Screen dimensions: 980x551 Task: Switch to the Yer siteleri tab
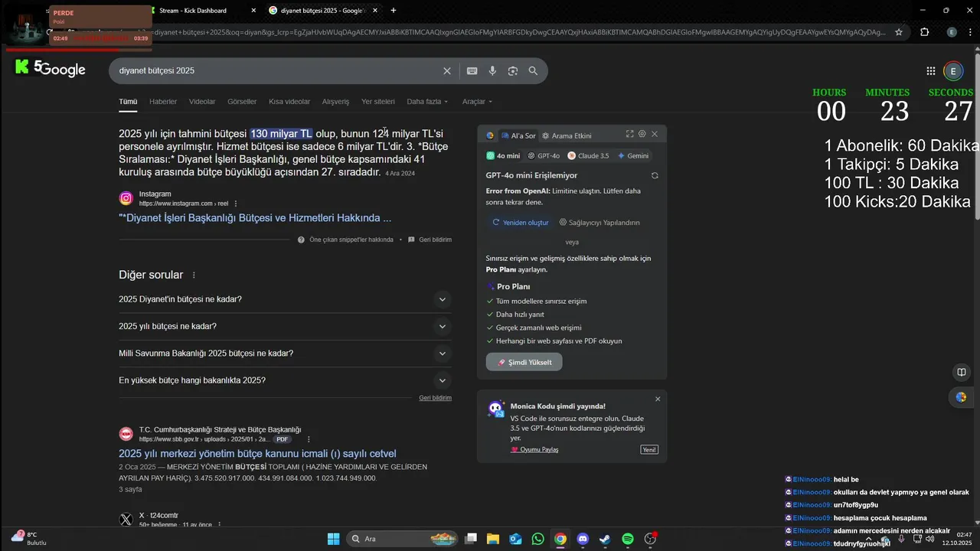(378, 102)
